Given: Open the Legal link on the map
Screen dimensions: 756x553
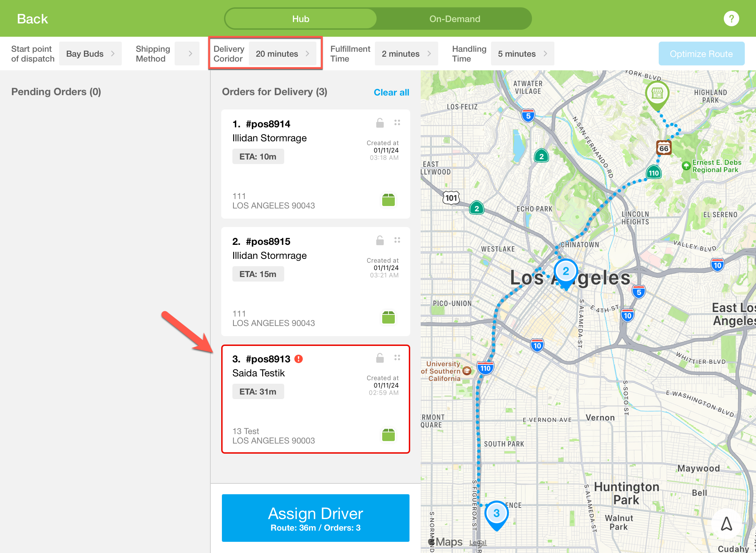Looking at the screenshot, I should [478, 543].
